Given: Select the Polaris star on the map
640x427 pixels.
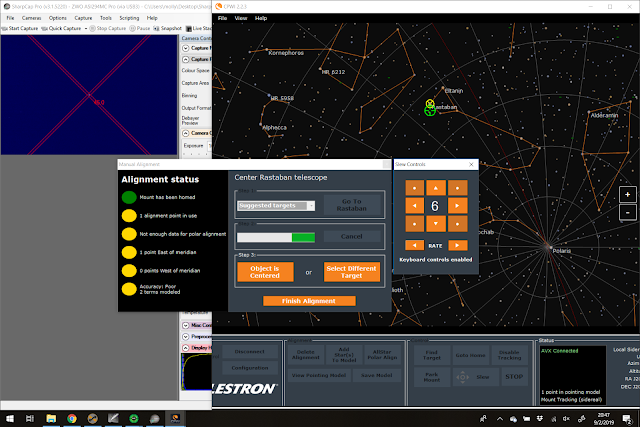Looking at the screenshot, I should [x=549, y=247].
